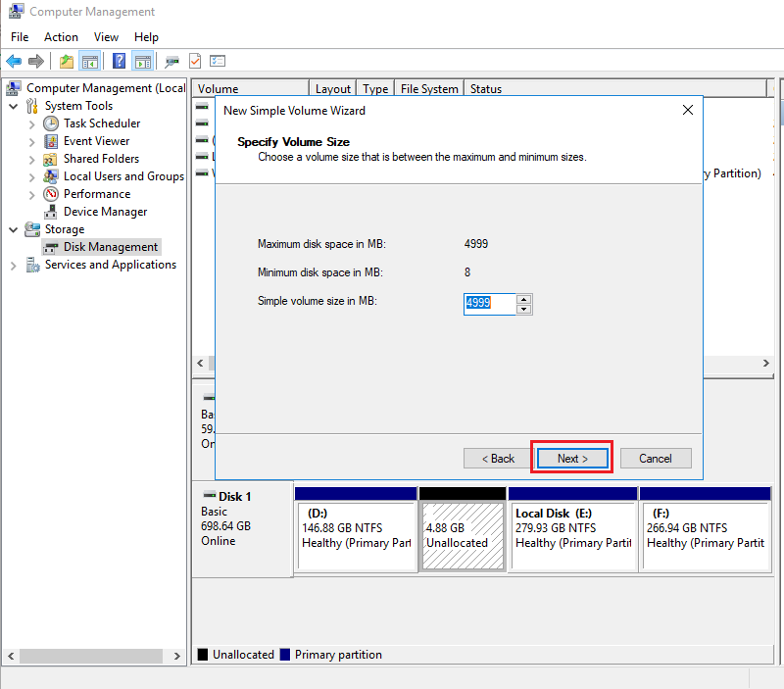Click the Next button in the wizard
Screen dimensions: 784x689
[x=571, y=458]
